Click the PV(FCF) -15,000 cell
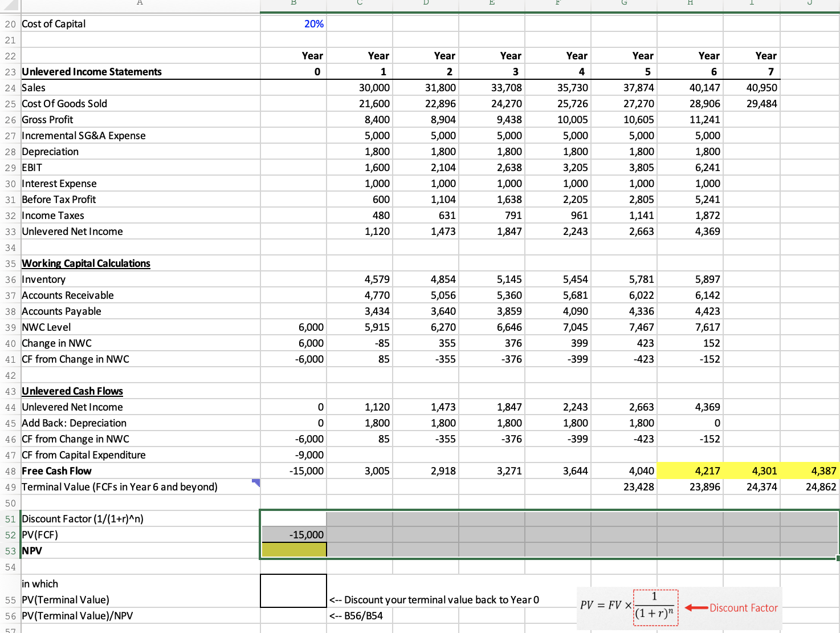Viewport: 840px width, 633px height. click(293, 535)
